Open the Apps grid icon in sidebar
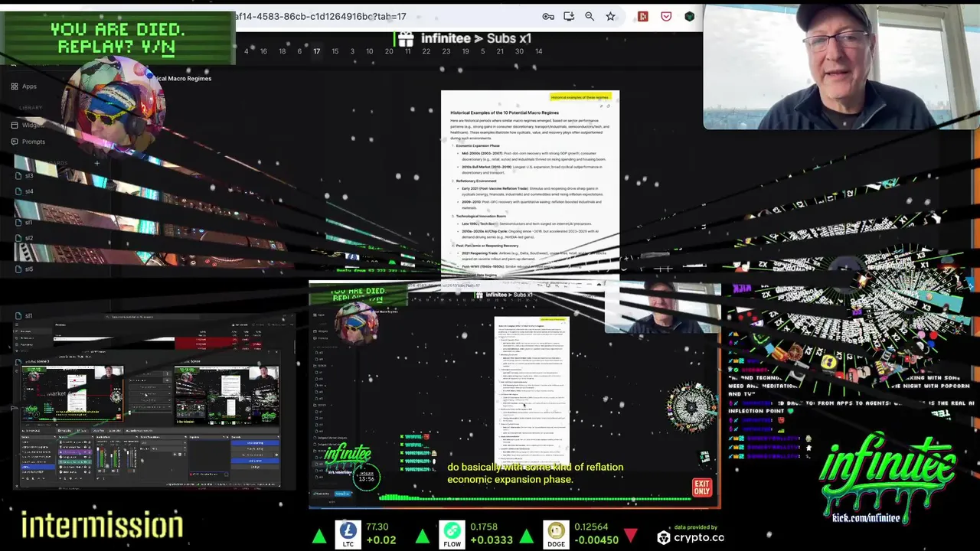 coord(15,86)
